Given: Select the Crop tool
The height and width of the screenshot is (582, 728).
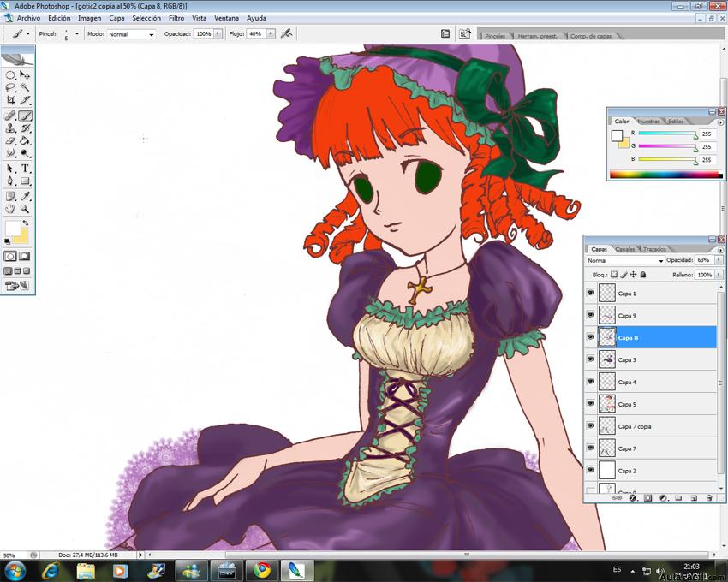Looking at the screenshot, I should (10, 100).
